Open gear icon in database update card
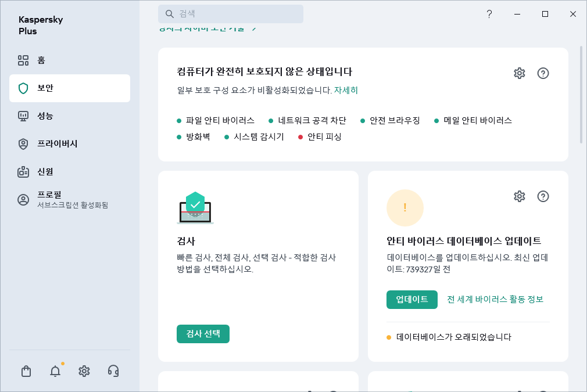 [x=519, y=196]
